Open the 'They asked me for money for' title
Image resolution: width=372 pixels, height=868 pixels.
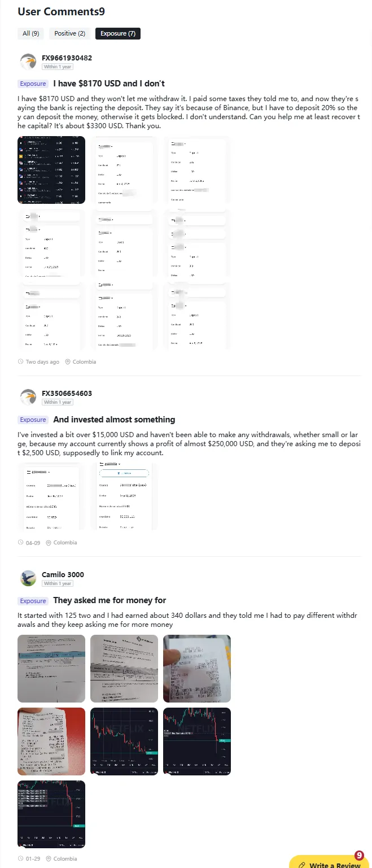coord(110,600)
